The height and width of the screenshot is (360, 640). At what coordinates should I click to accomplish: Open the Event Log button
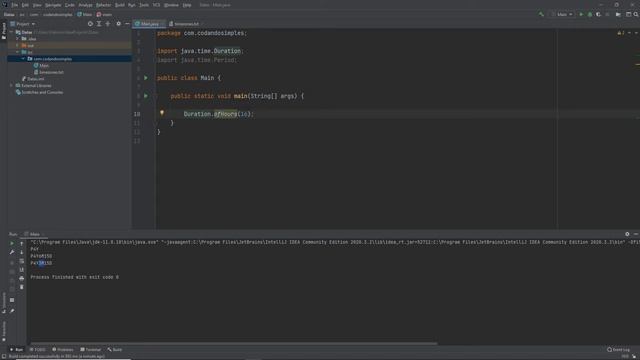pos(618,349)
